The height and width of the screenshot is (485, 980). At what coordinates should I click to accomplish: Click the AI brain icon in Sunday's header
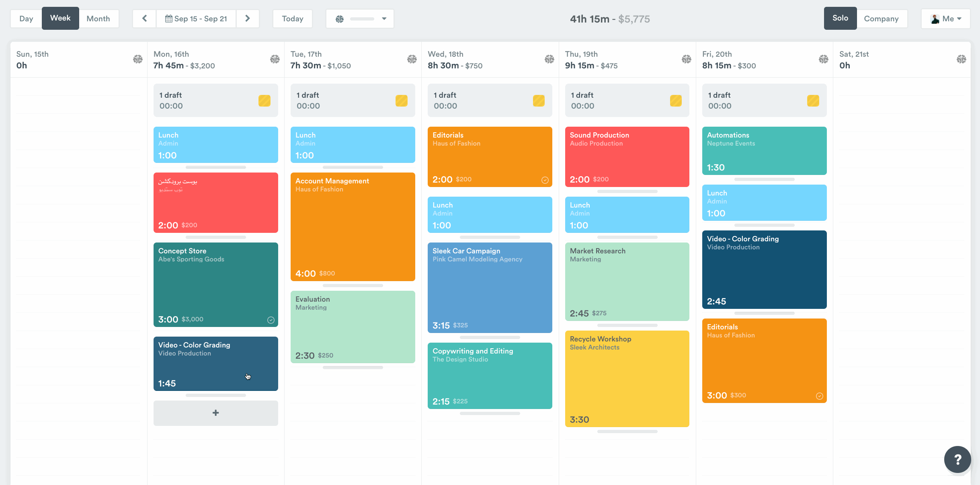138,59
